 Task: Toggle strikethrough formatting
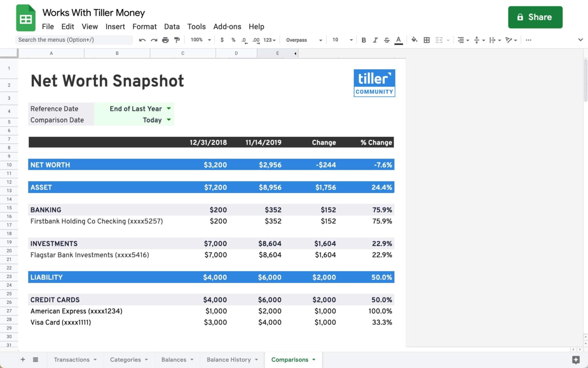coord(387,40)
